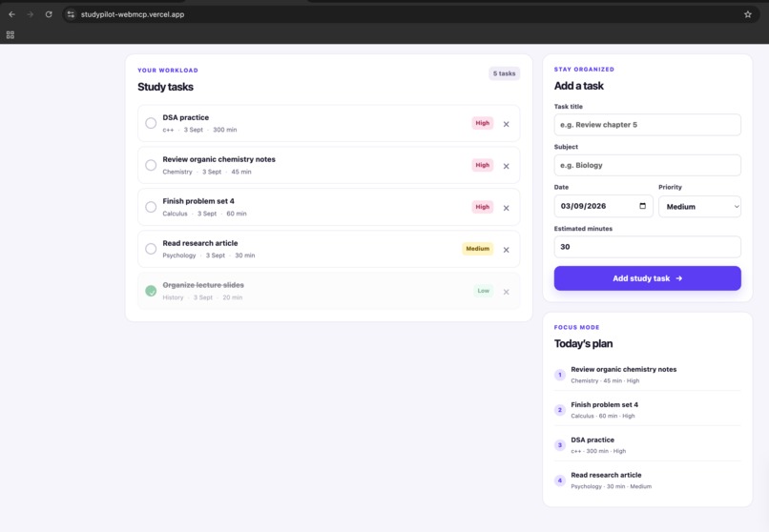Focus the Subject input field
This screenshot has width=769, height=532.
point(648,165)
